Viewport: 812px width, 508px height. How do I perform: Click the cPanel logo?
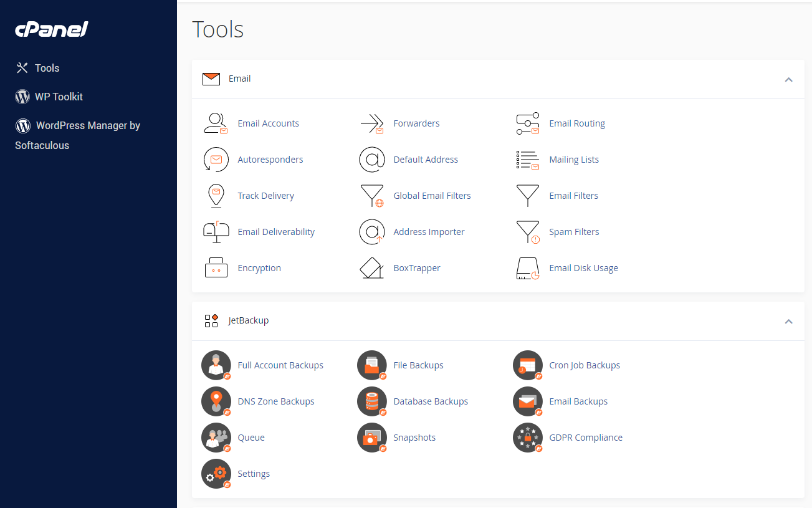pyautogui.click(x=52, y=29)
